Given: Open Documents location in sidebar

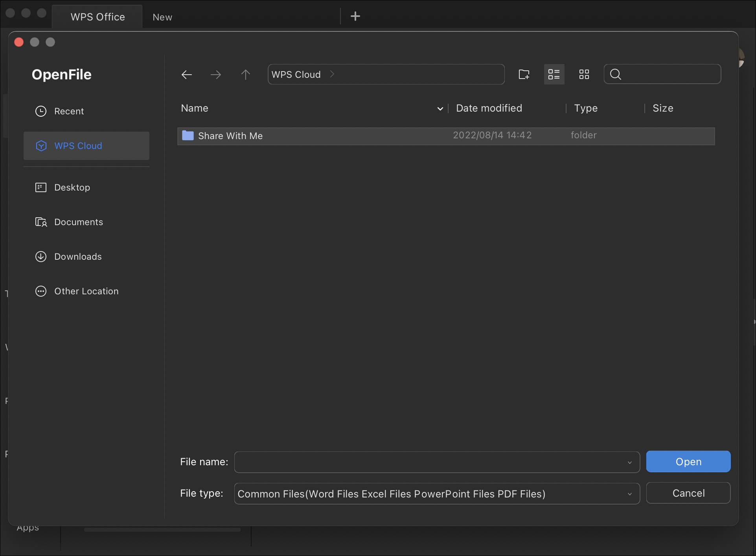Looking at the screenshot, I should point(78,222).
